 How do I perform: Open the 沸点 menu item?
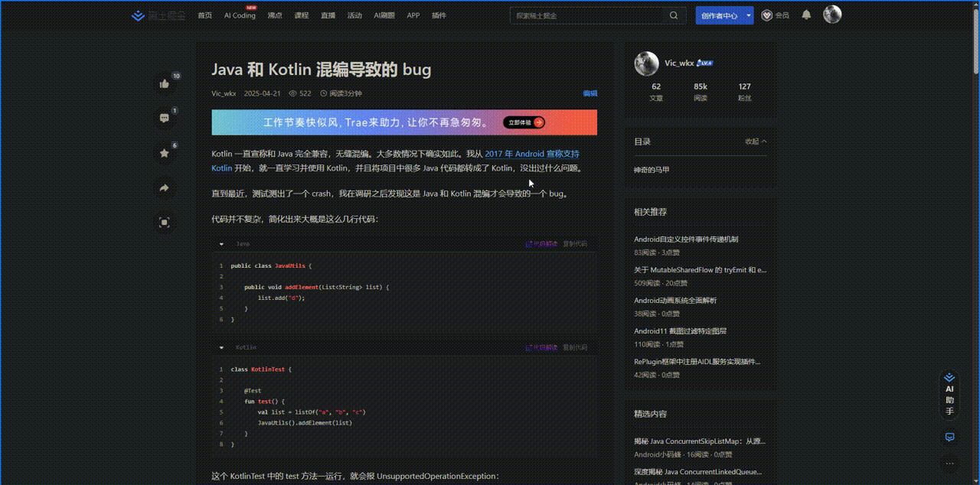pos(275,15)
